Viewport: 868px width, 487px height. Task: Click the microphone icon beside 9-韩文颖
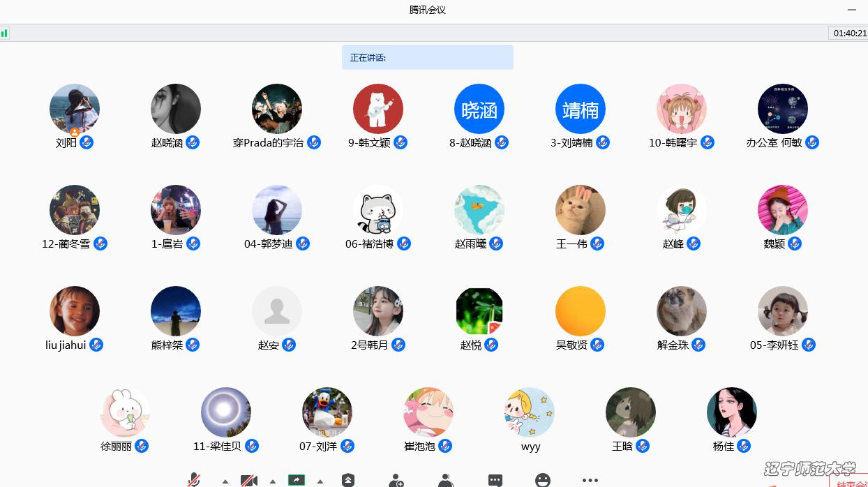click(401, 142)
